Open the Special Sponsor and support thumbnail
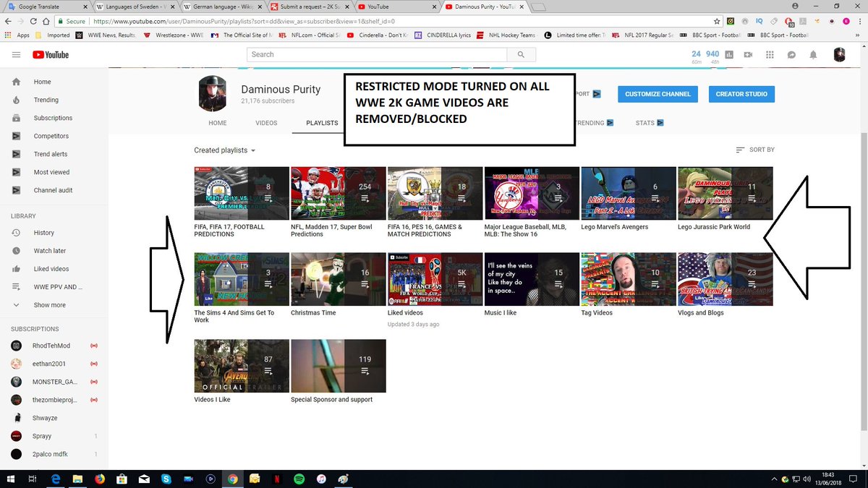Viewport: 868px width, 488px height. [338, 366]
